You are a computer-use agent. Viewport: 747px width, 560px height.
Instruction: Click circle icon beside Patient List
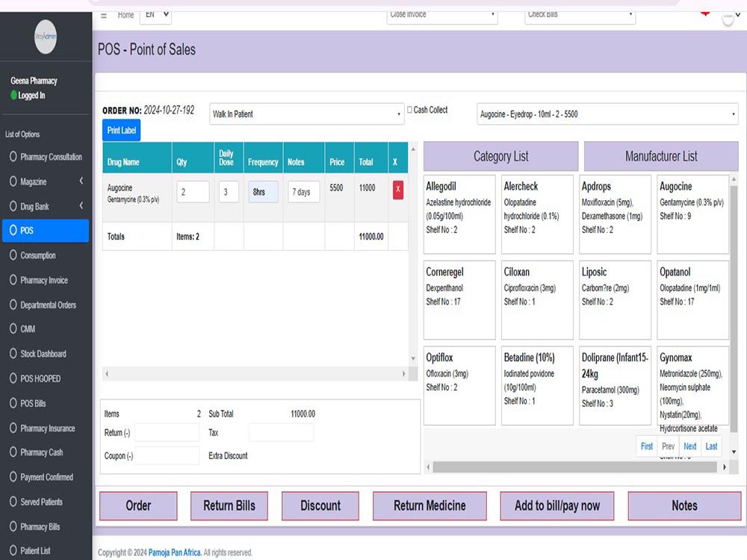tap(13, 550)
